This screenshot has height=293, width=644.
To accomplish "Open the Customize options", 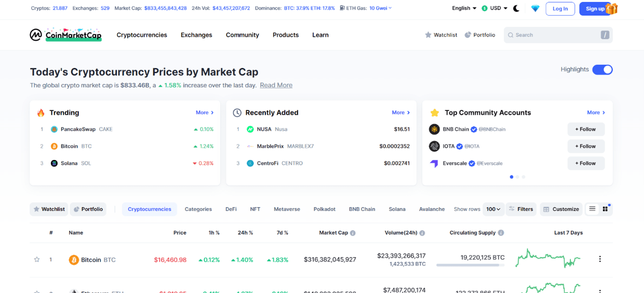I will 561,209.
